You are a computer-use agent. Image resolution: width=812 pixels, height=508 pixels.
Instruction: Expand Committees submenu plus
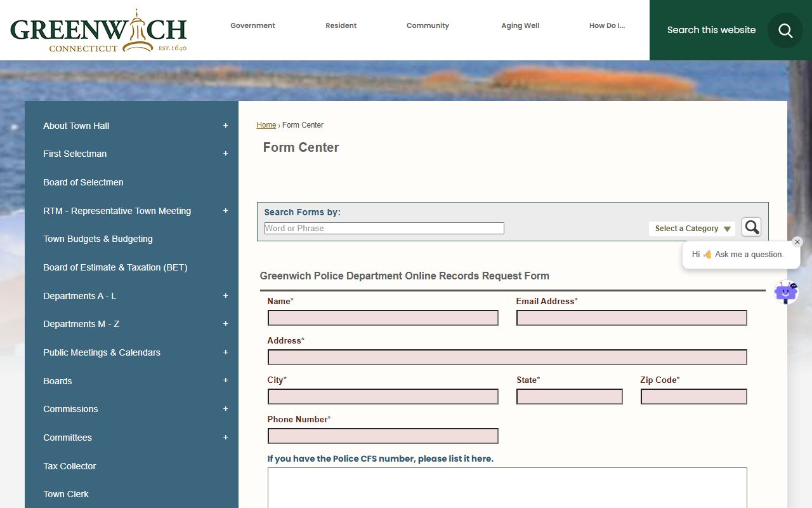click(x=225, y=438)
